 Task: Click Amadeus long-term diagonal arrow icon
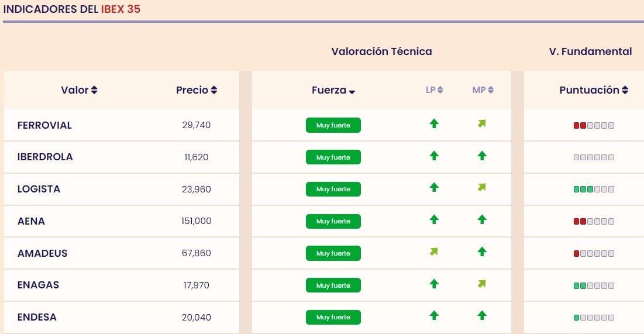pyautogui.click(x=434, y=252)
